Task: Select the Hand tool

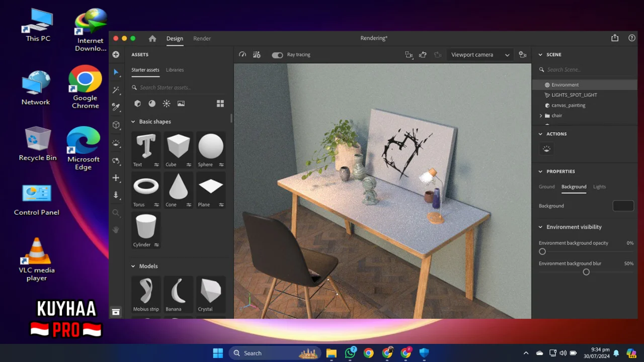Action: pyautogui.click(x=116, y=230)
